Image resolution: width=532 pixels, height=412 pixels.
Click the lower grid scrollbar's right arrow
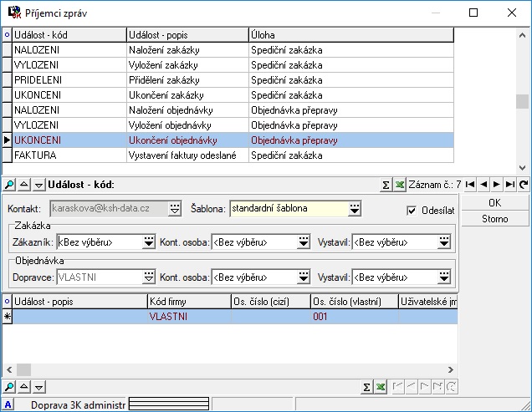tap(451, 369)
